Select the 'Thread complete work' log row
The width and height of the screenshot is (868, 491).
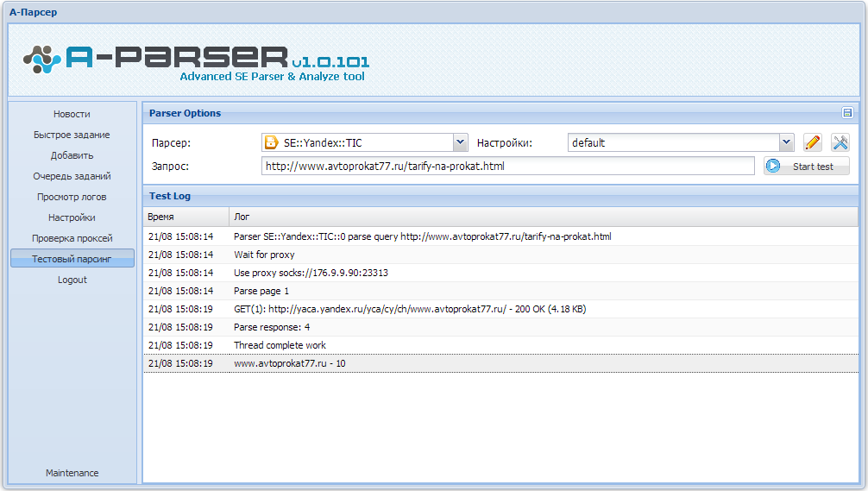click(x=501, y=345)
